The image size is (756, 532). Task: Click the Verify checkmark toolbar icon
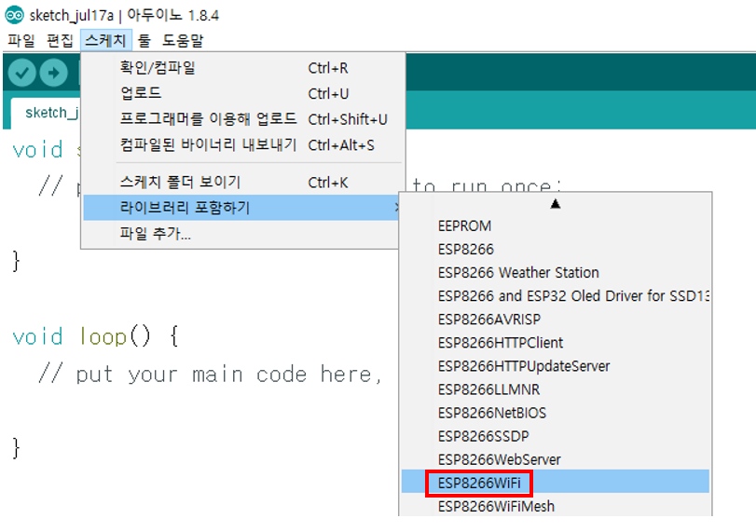pyautogui.click(x=21, y=73)
